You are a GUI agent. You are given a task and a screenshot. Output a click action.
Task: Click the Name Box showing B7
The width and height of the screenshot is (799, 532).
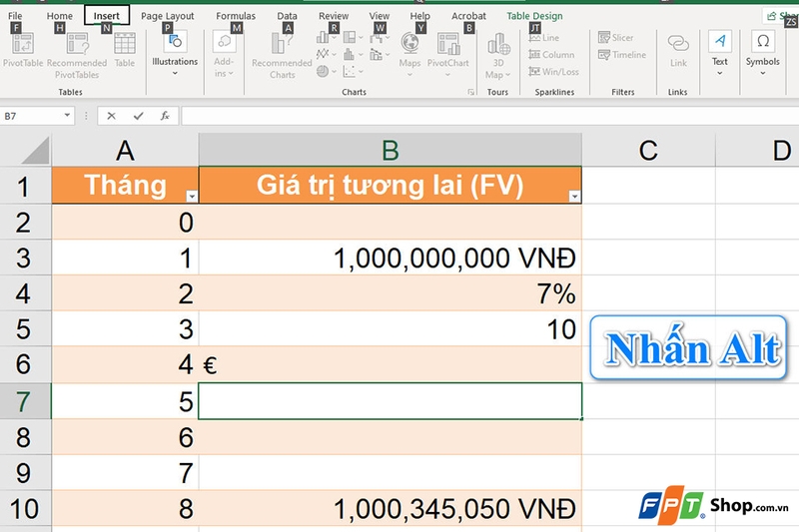31,116
